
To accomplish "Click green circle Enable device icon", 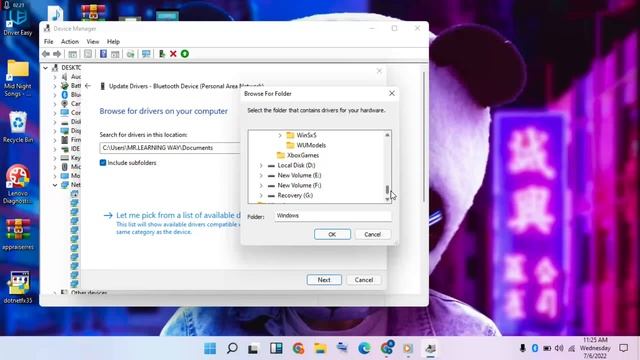I will (185, 54).
